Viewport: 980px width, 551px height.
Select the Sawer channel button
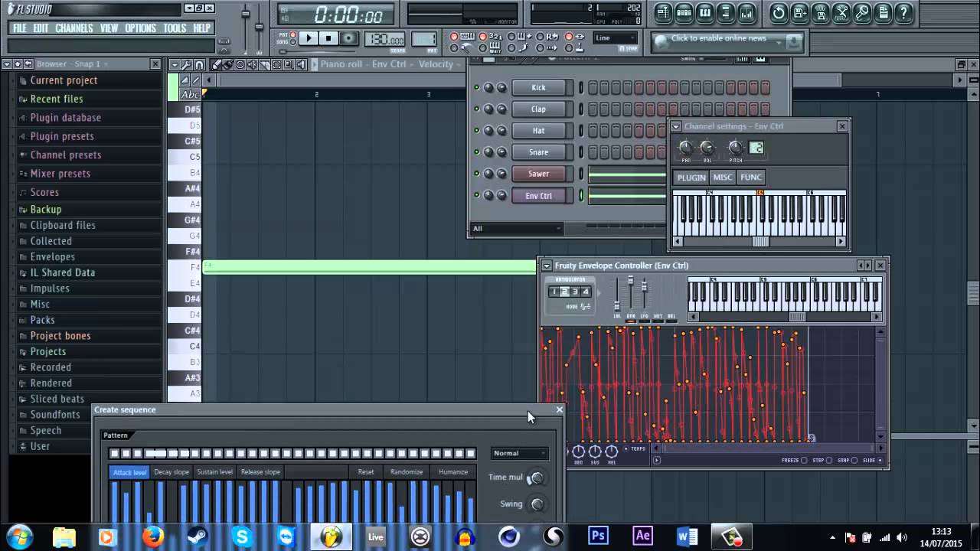point(539,174)
